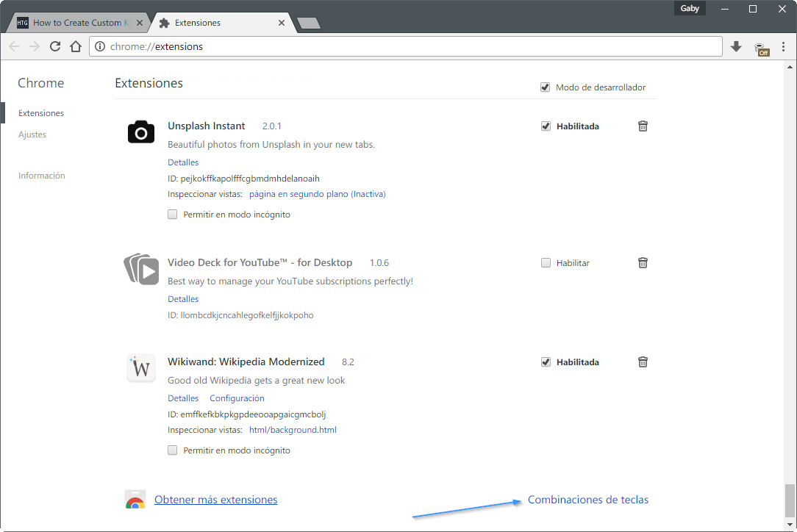Screen dimensions: 797x532
Task: Remove Video Deck for YouTube with trash icon
Action: 643,263
